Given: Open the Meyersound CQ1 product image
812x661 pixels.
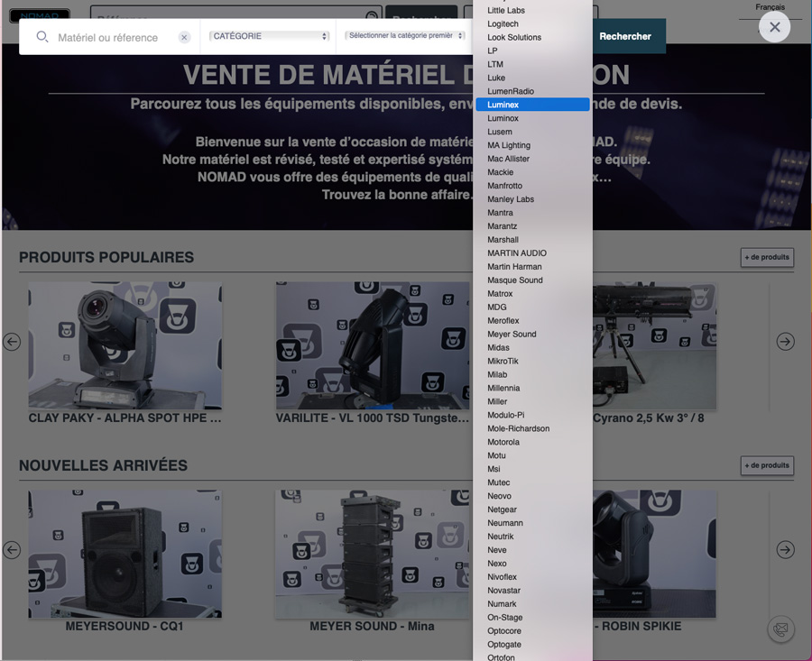Looking at the screenshot, I should click(x=125, y=554).
